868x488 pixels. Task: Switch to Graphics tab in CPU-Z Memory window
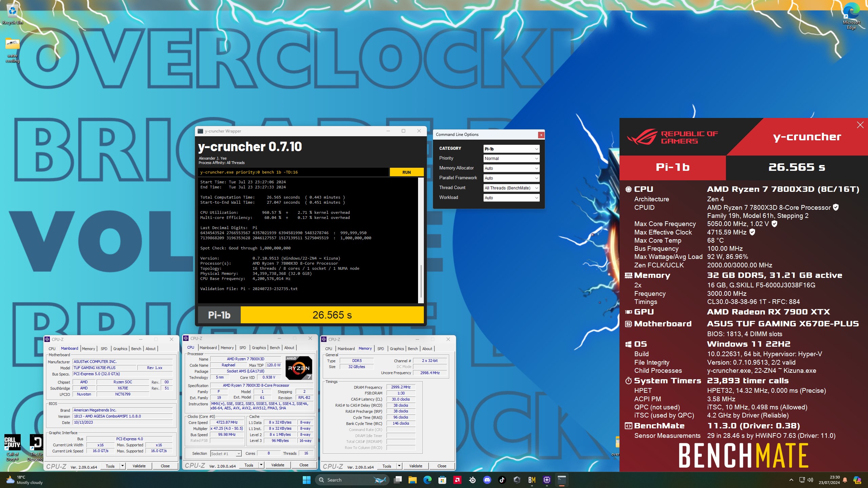[397, 349]
